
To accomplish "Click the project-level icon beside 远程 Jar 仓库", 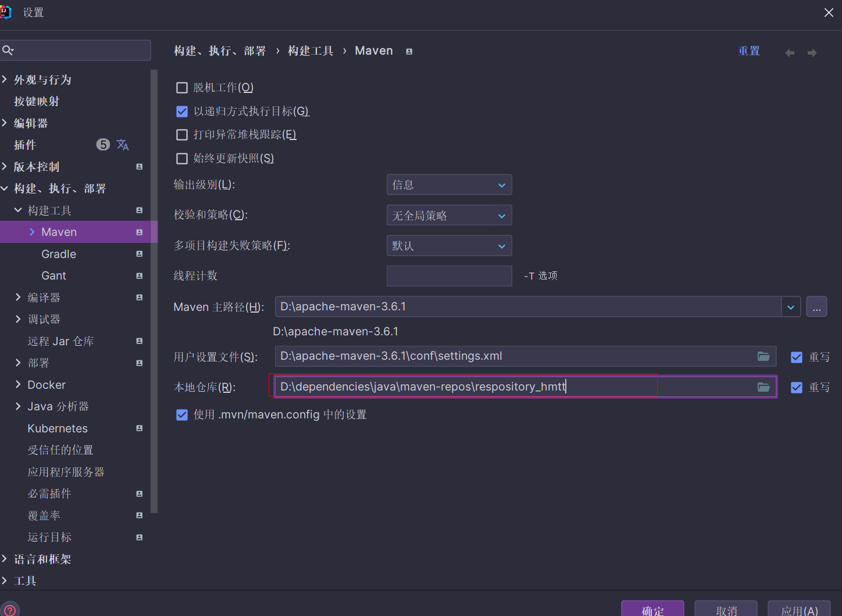I will [140, 341].
